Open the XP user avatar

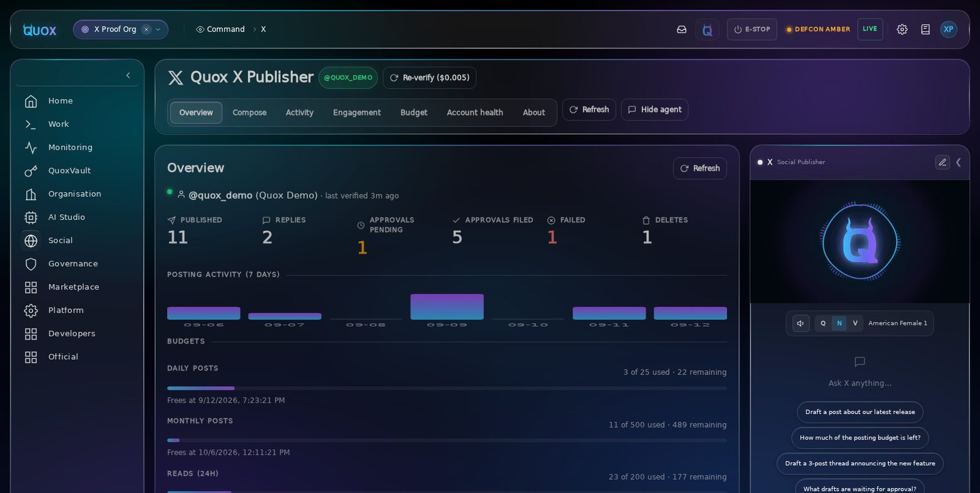pyautogui.click(x=949, y=30)
